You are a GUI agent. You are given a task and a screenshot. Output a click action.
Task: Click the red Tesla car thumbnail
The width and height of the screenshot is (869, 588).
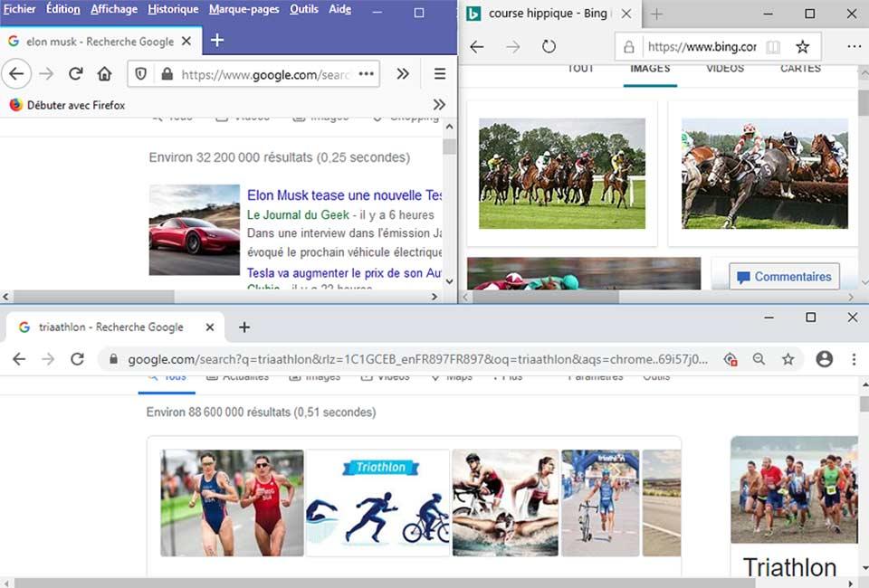[195, 230]
